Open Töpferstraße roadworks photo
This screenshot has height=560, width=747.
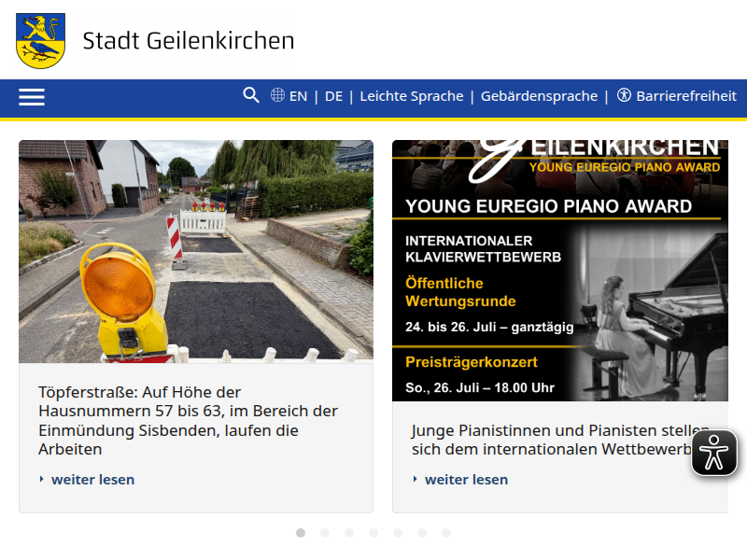pos(196,251)
